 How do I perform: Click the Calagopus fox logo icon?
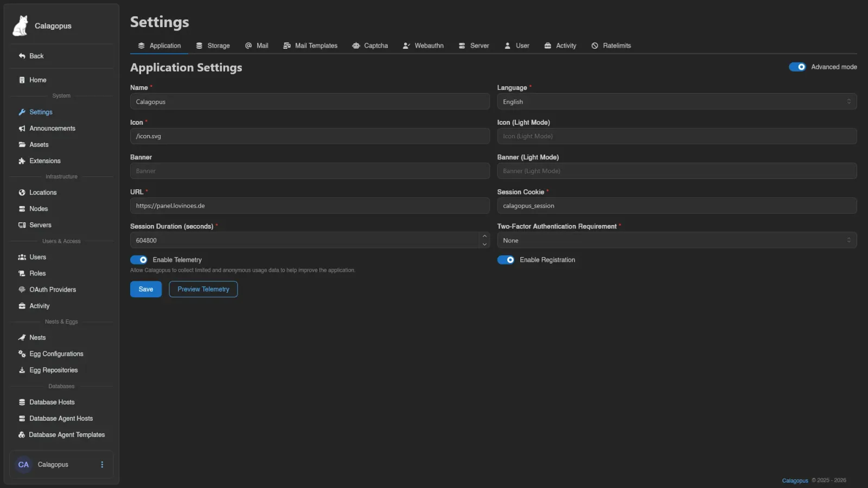[x=21, y=25]
